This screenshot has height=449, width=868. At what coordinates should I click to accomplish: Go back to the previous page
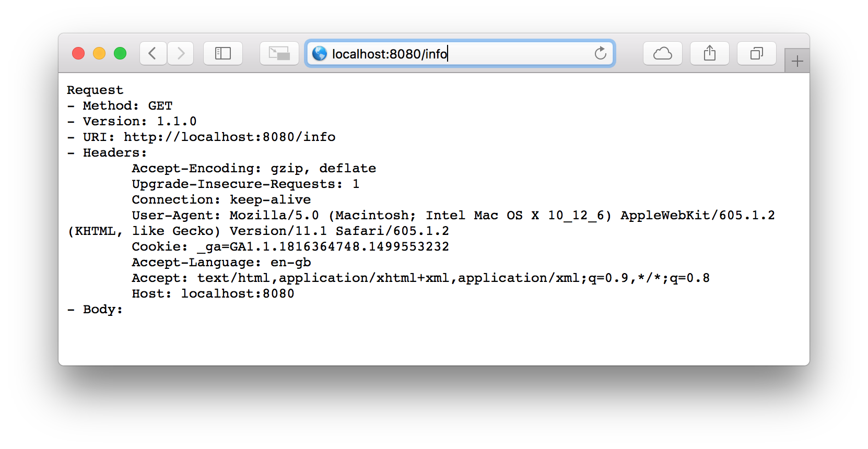coord(153,53)
